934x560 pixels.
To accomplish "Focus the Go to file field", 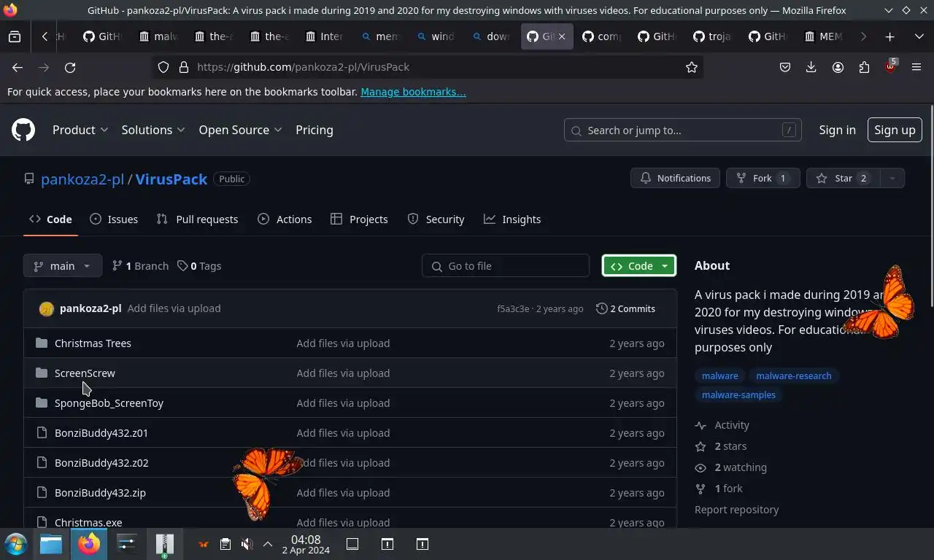I will (x=506, y=265).
